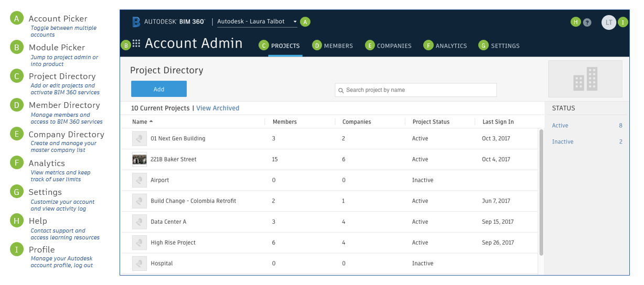Filter by Active status
Screen dimensions: 644x285
pos(560,125)
